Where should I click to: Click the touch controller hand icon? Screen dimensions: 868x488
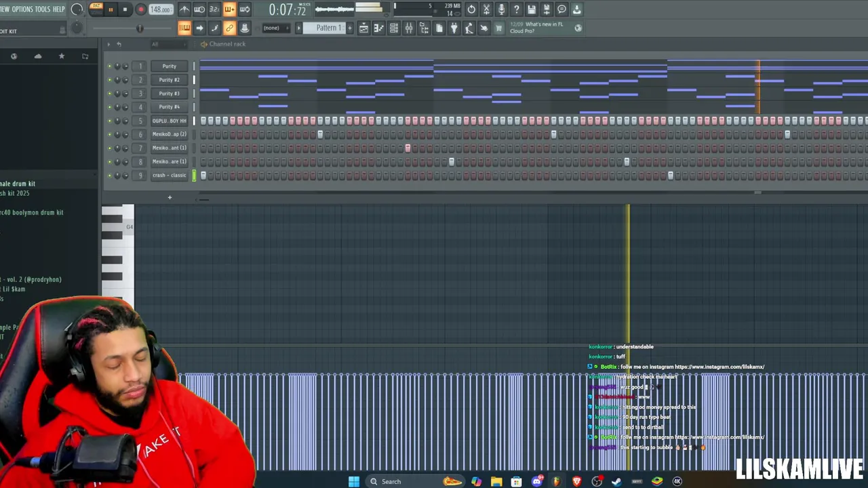[x=484, y=28]
